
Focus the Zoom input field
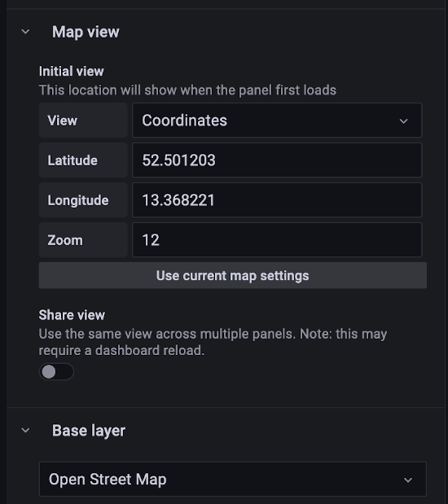click(277, 239)
